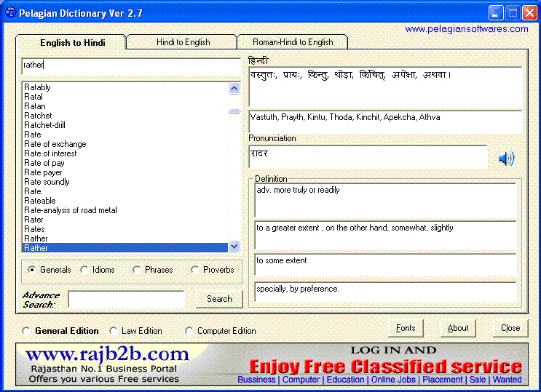Click the About button

click(x=458, y=328)
